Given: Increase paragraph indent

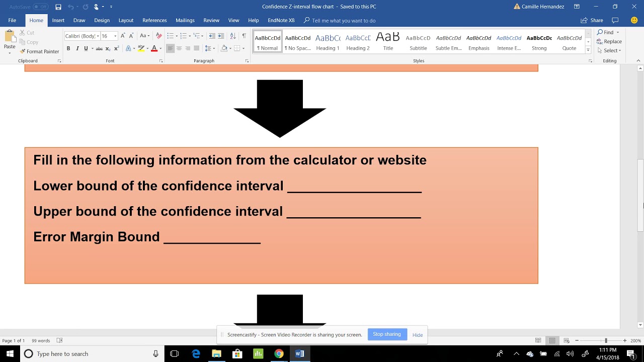Looking at the screenshot, I should 221,36.
